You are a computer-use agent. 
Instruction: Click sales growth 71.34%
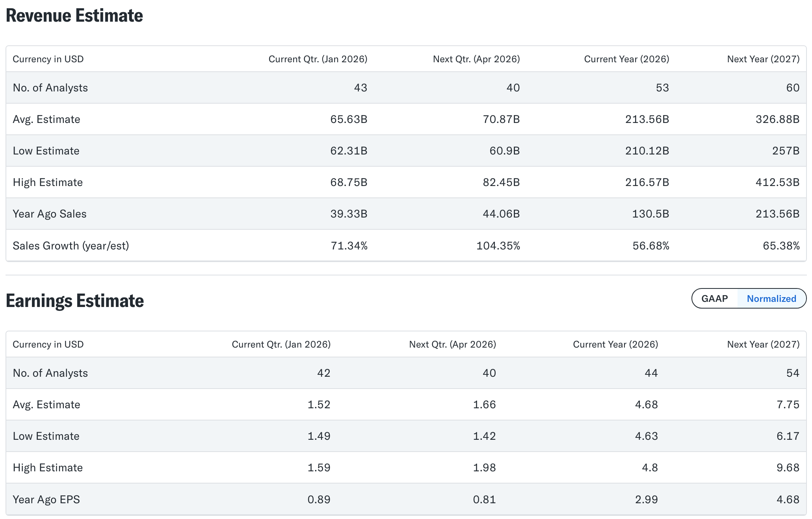click(x=349, y=246)
